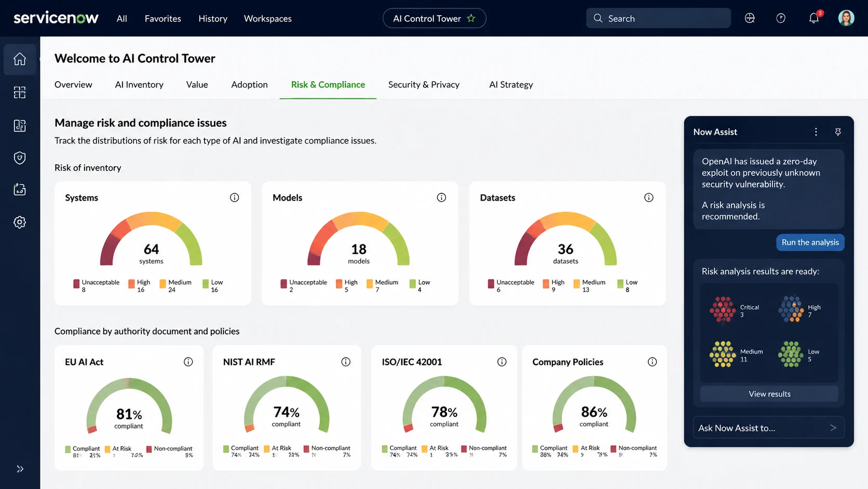
Task: Click the 36 datasets gauge
Action: (x=566, y=239)
